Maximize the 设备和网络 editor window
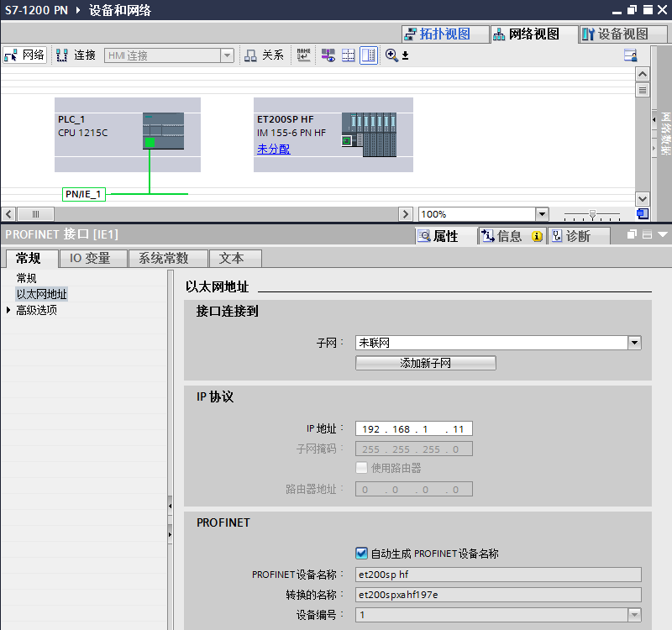The image size is (672, 630). [x=648, y=10]
